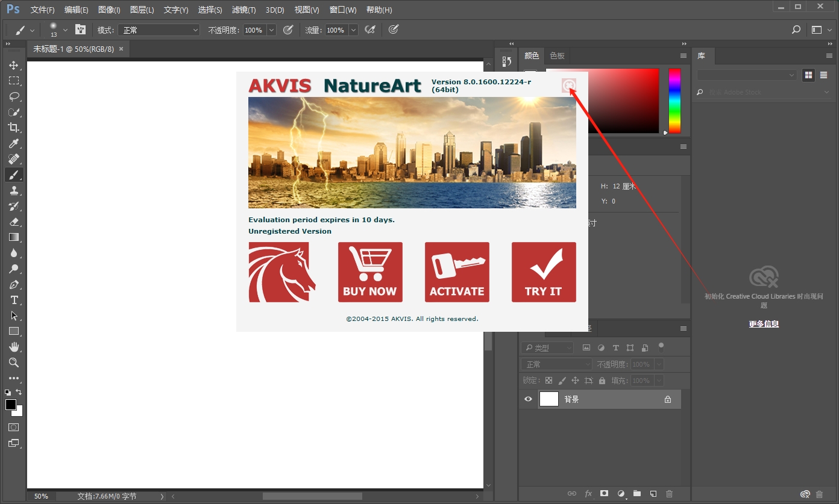This screenshot has height=504, width=839.
Task: Switch to the 色板 tab
Action: tap(558, 55)
